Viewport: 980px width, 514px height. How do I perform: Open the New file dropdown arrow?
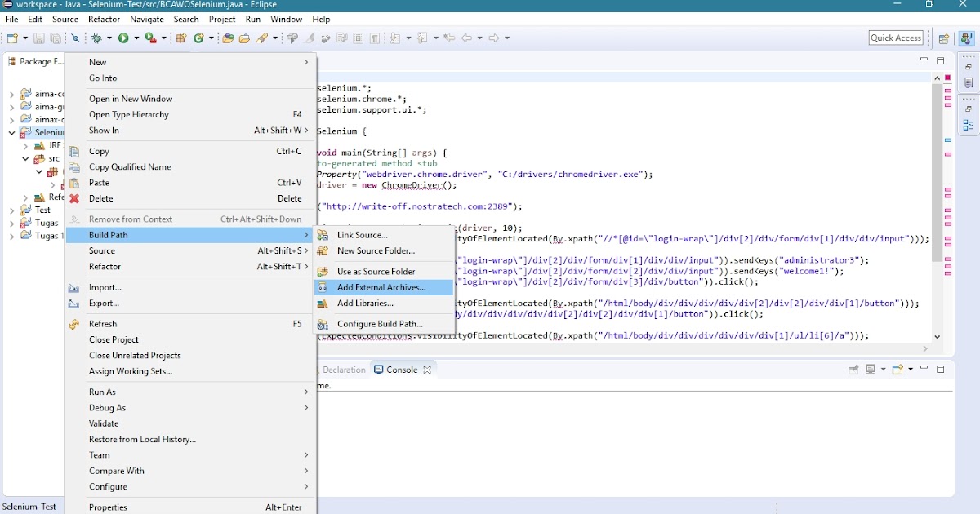click(24, 38)
